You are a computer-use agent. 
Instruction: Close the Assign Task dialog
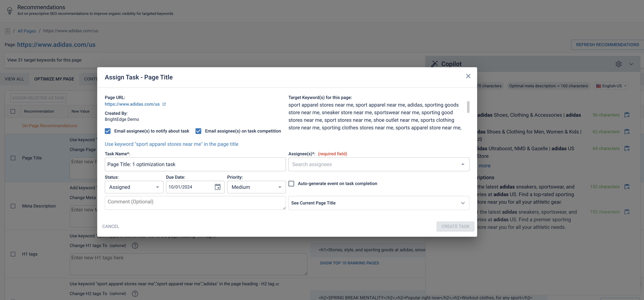coord(468,76)
